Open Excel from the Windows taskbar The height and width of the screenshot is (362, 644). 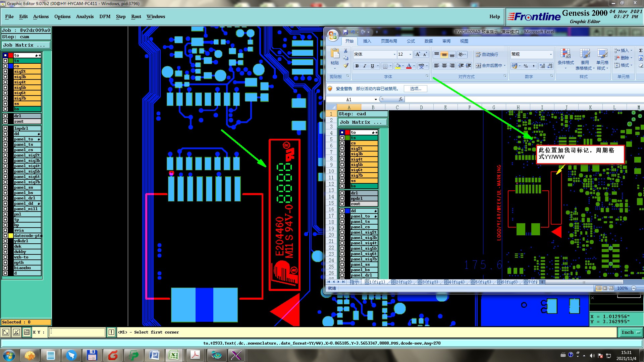coord(174,355)
